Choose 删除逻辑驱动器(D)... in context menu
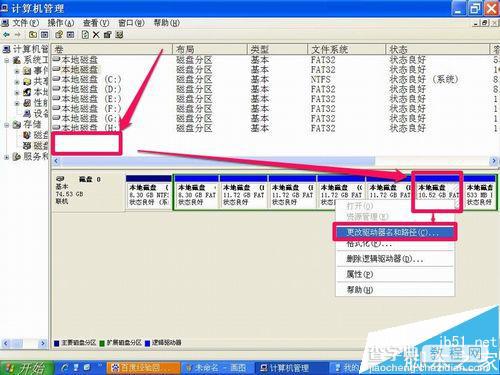 coord(395,259)
